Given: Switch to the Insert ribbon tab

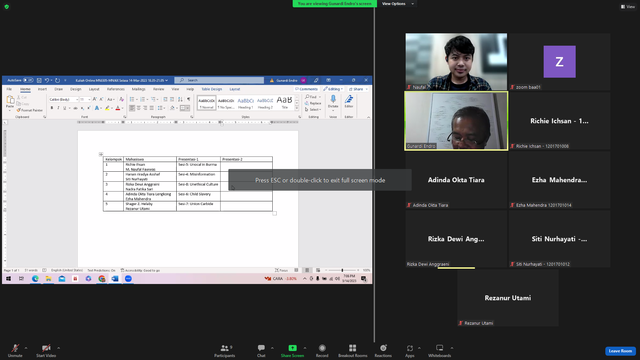Looking at the screenshot, I should point(42,89).
